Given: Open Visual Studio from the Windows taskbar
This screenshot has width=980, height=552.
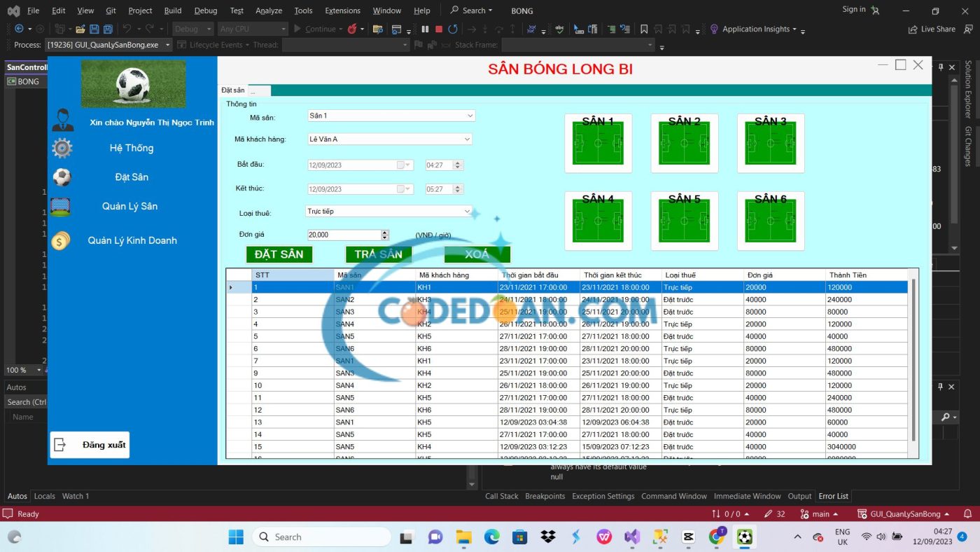Looking at the screenshot, I should [632, 537].
